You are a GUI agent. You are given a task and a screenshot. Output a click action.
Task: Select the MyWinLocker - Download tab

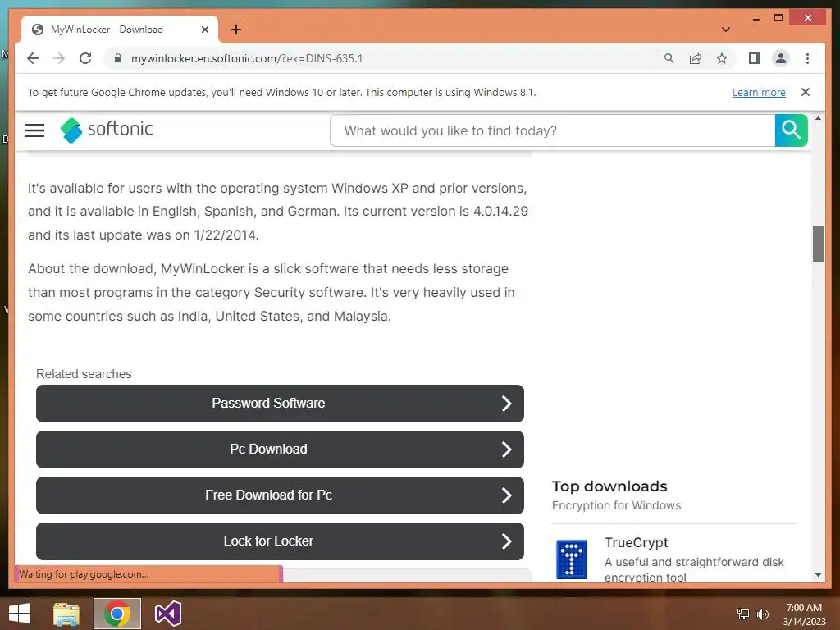[120, 30]
